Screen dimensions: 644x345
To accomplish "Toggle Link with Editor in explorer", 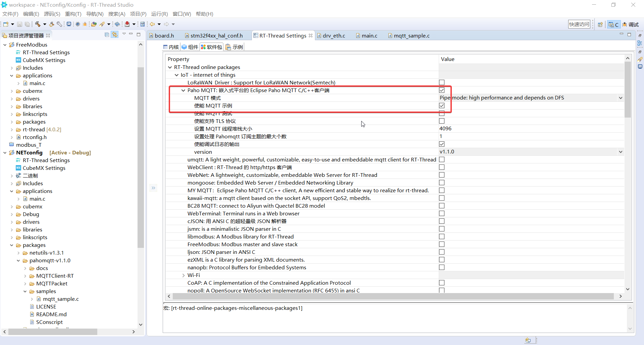I will [x=115, y=35].
